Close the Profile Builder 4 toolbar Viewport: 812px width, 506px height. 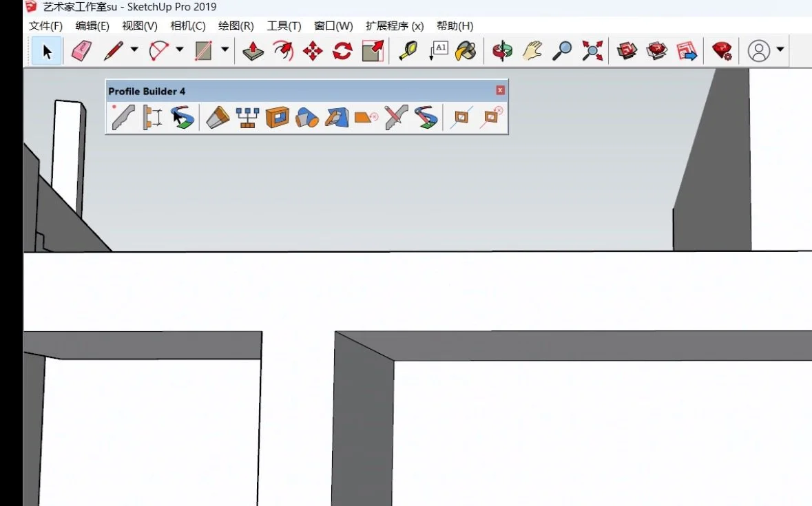(500, 90)
